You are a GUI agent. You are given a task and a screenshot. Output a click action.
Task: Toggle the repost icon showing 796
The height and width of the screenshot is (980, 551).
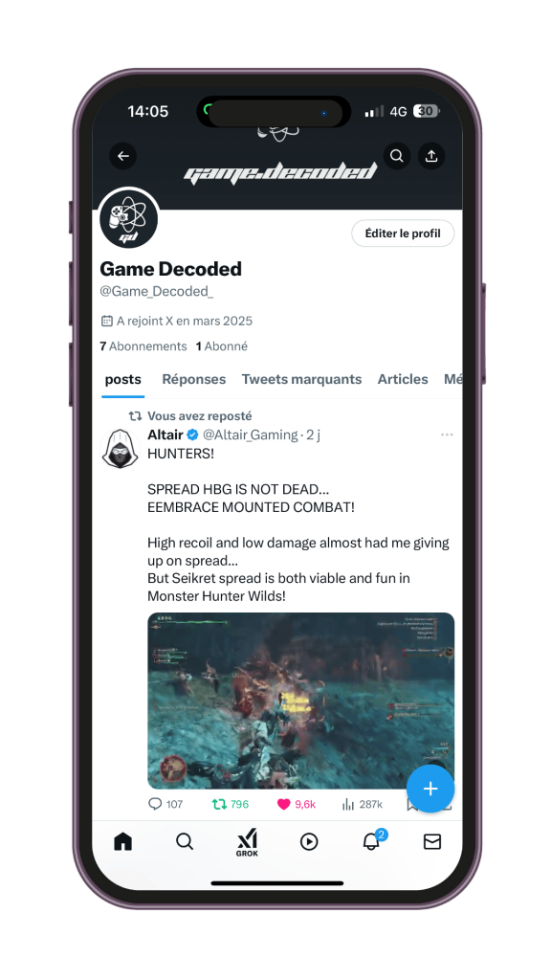(x=219, y=804)
